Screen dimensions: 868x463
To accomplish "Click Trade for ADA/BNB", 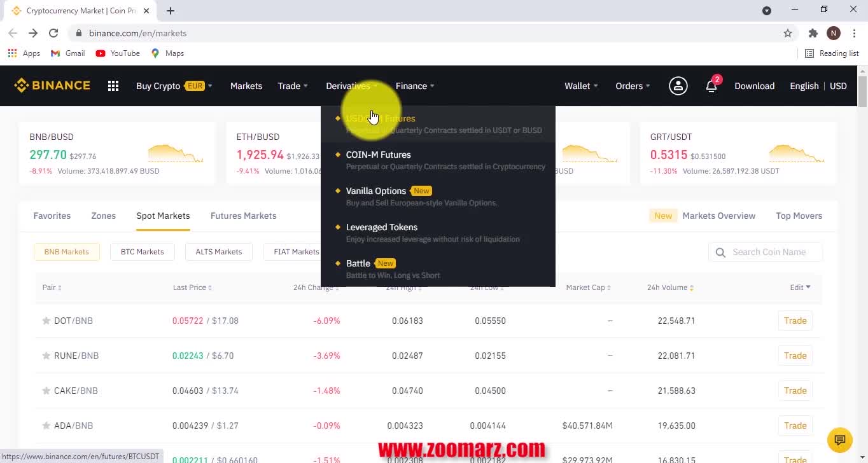I will click(795, 425).
